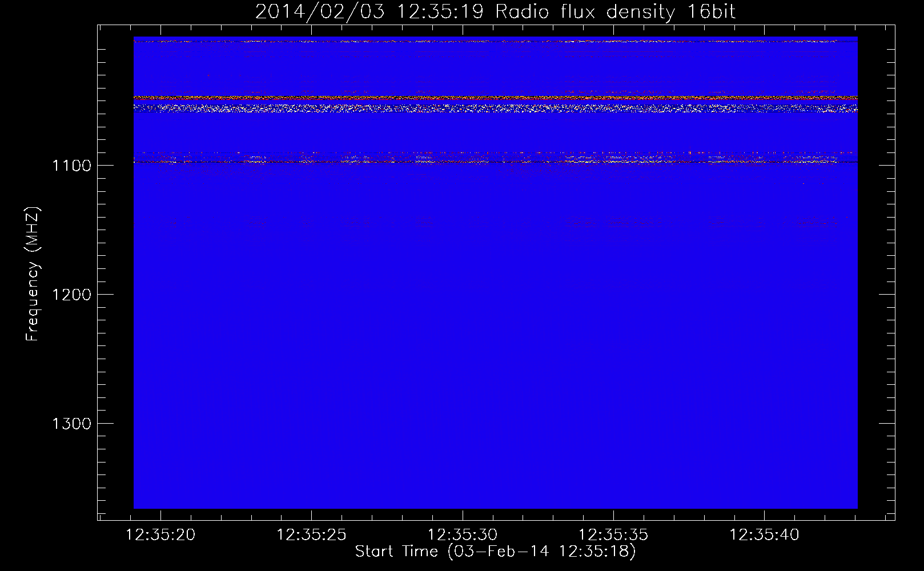
Task: Click the white speckled band below the red band
Action: [495, 108]
